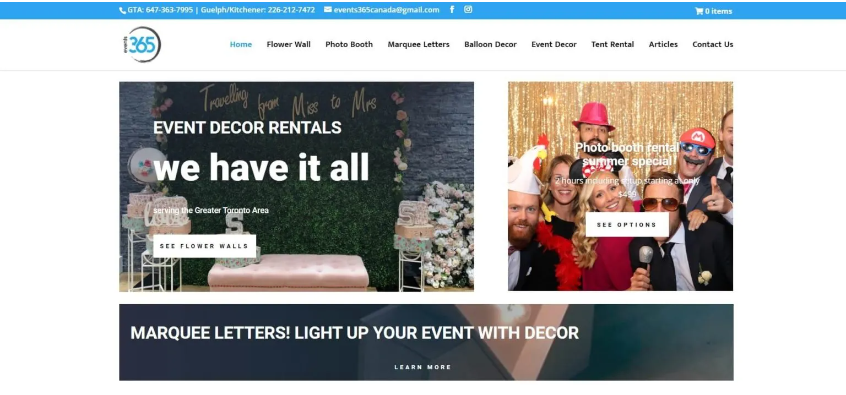Click the photo booth group photo banner
Image resolution: width=846 pixels, height=395 pixels.
[620, 186]
